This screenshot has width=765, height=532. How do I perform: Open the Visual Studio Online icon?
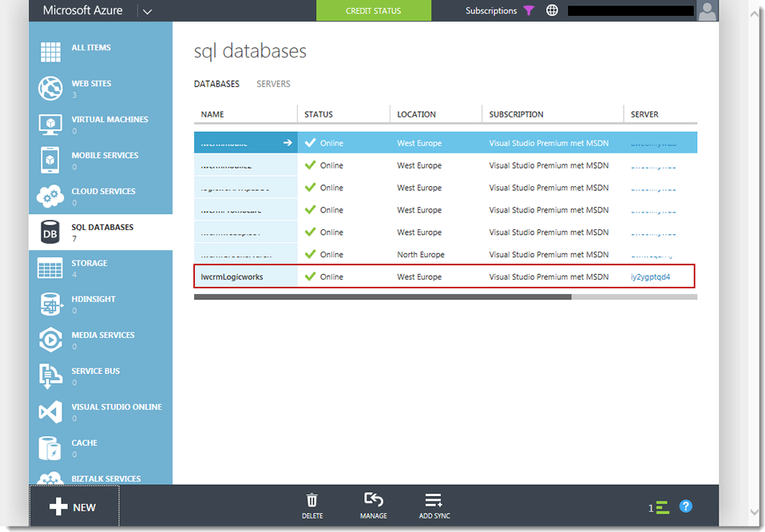[50, 412]
